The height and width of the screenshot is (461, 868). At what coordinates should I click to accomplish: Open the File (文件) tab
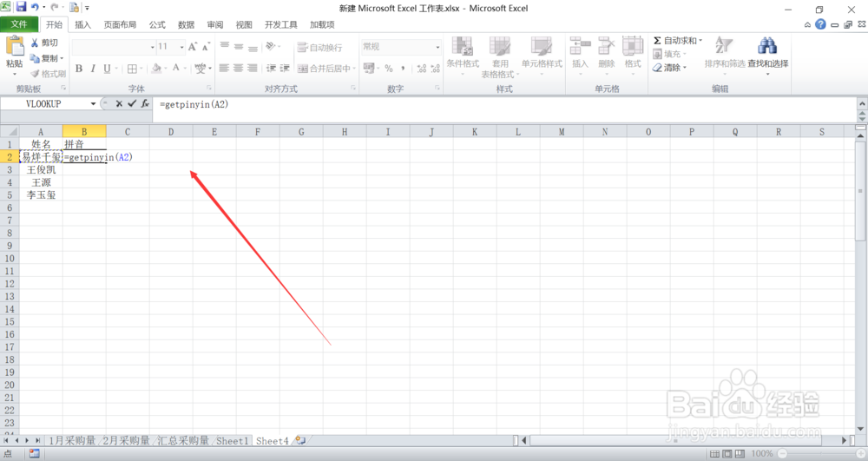click(19, 24)
